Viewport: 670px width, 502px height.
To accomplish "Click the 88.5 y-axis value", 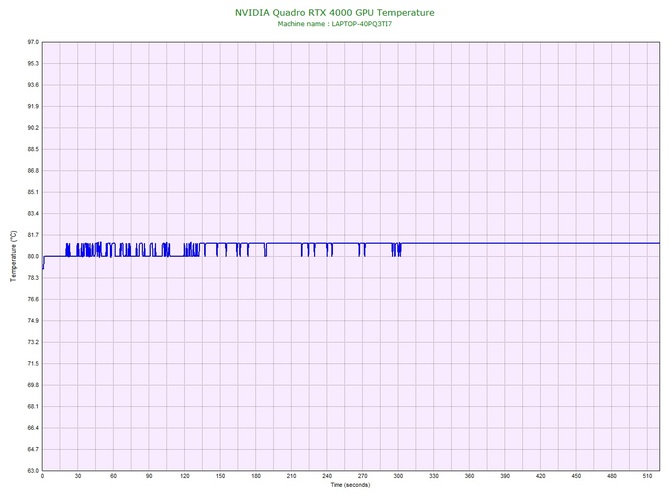I will coord(33,150).
